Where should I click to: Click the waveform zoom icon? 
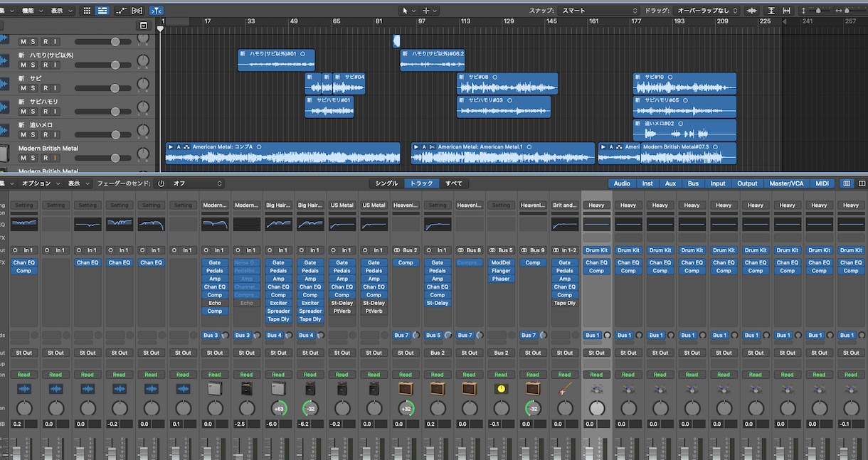(751, 11)
